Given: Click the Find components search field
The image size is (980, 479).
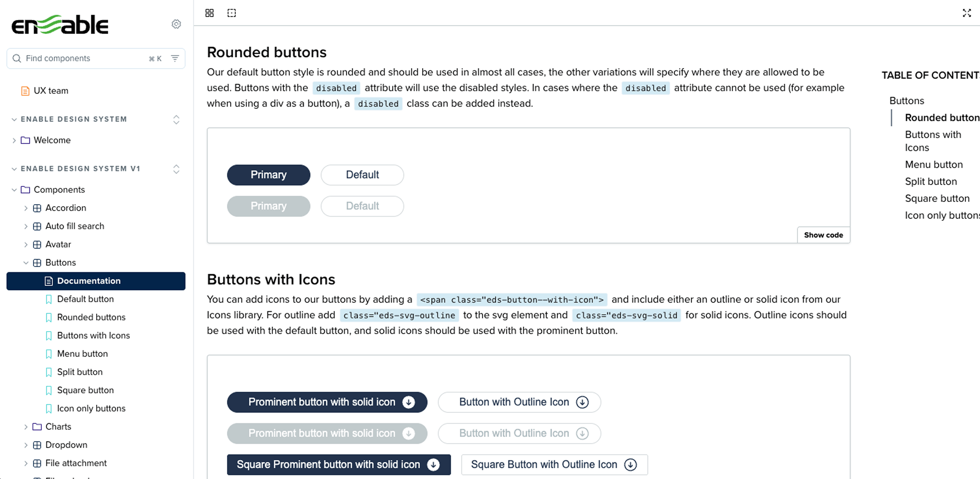Looking at the screenshot, I should (84, 58).
